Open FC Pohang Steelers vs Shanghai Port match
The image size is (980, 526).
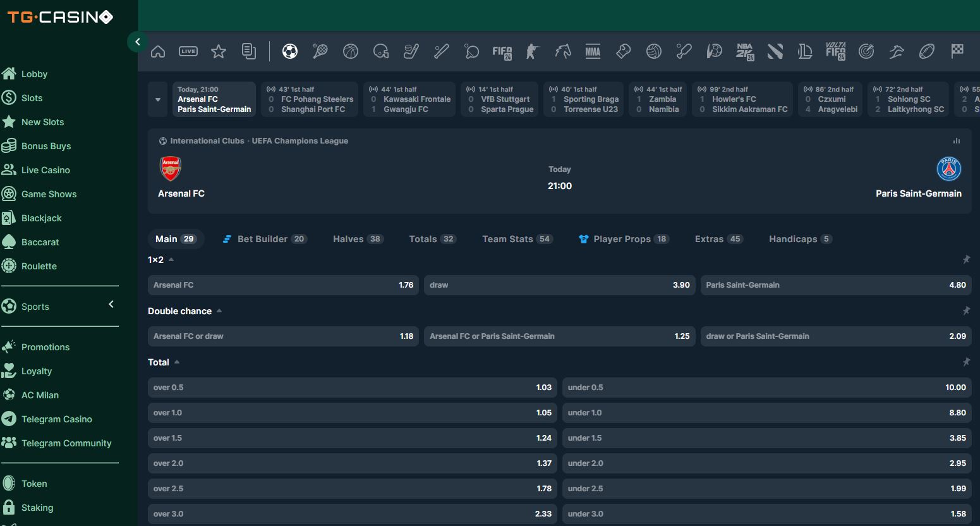pos(310,99)
